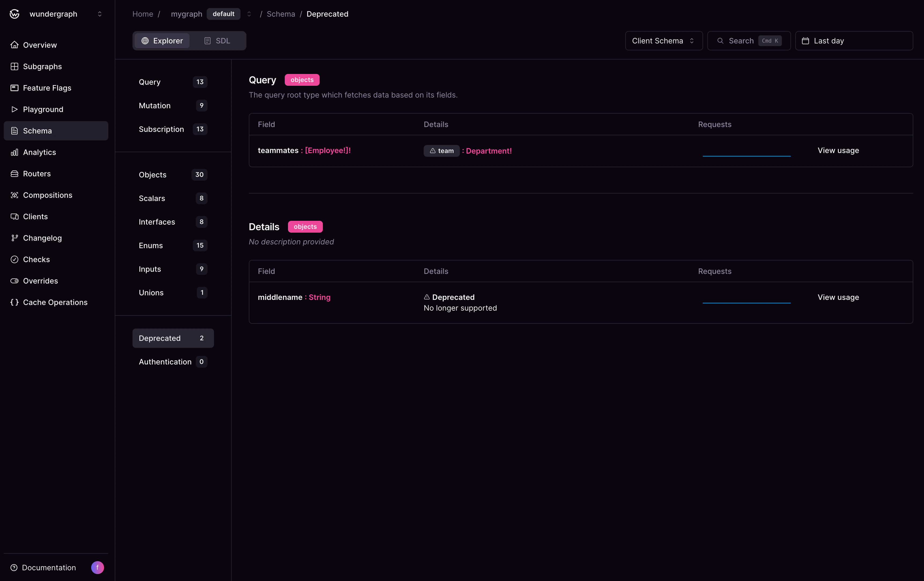The height and width of the screenshot is (581, 924).
Task: Select the Explorer view toggle
Action: [162, 41]
